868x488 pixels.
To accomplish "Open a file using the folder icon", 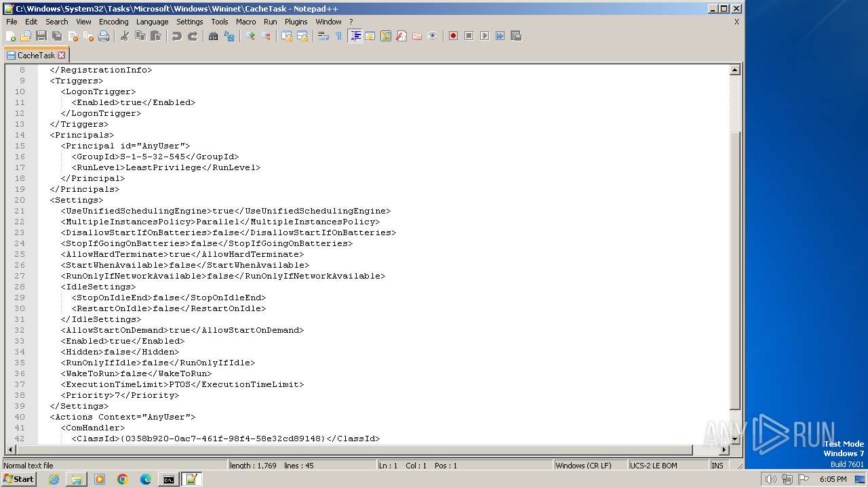I will click(x=26, y=36).
